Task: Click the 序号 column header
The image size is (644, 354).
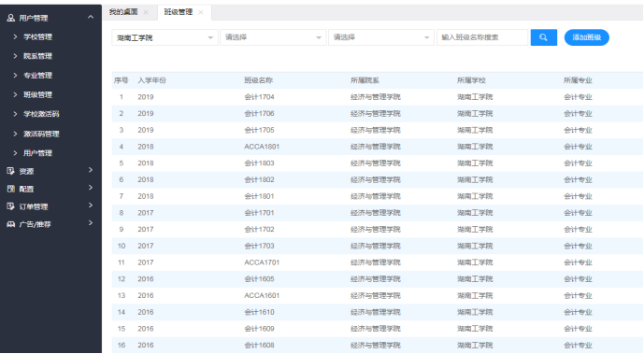Action: point(122,80)
